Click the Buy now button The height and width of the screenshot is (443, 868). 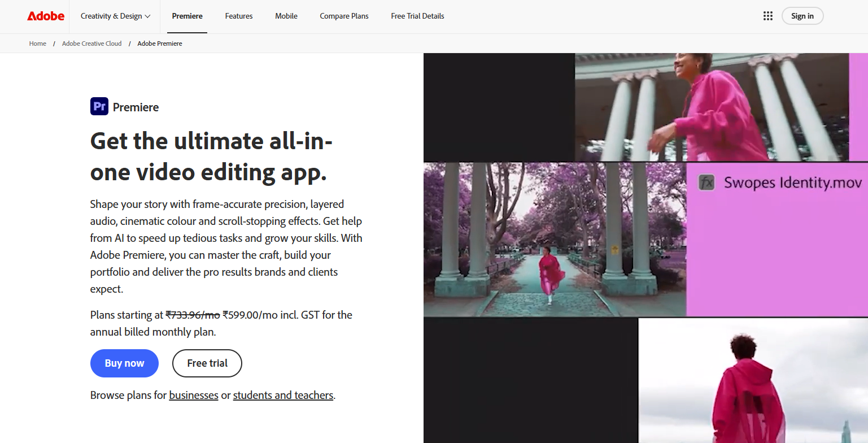[124, 363]
